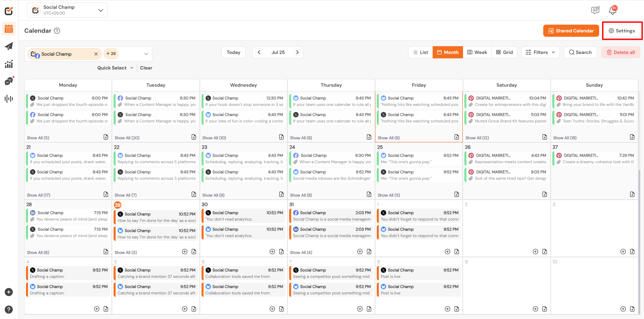Expand the account selector chevron
This screenshot has width=644, height=319.
tap(146, 54)
